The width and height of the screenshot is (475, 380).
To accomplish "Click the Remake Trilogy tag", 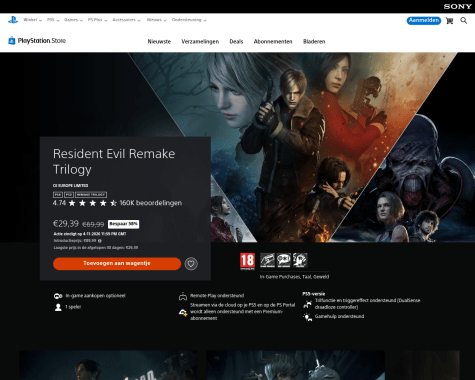I will tap(91, 194).
